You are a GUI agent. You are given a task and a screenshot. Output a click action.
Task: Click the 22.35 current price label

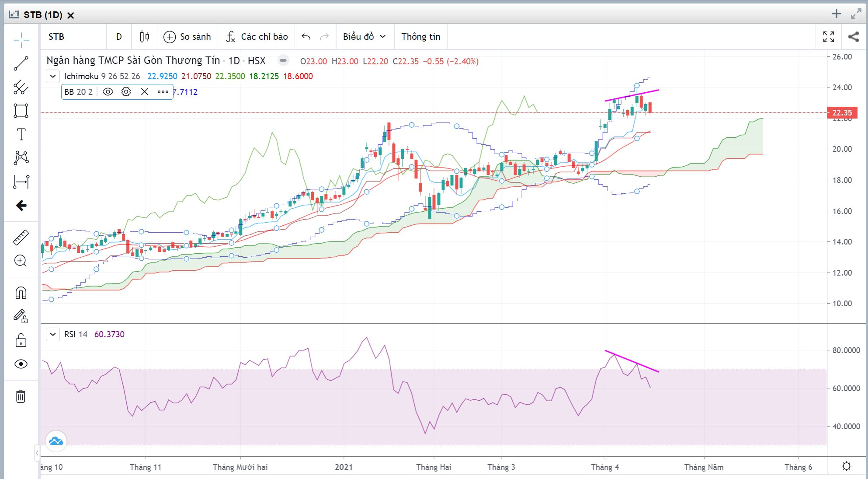(x=842, y=113)
